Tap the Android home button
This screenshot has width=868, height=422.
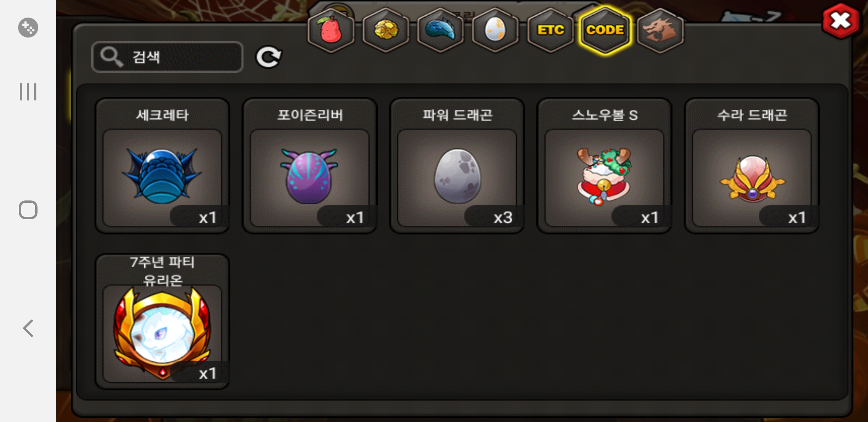click(28, 210)
